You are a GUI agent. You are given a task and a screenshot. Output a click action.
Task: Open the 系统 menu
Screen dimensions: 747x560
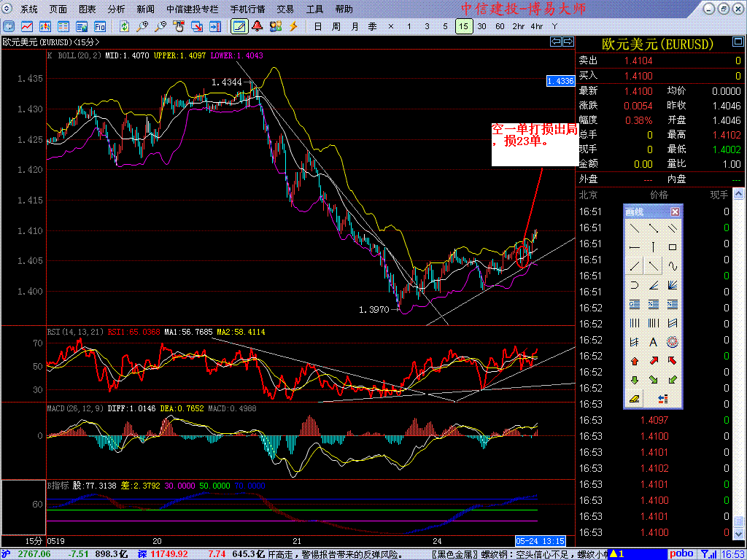tap(29, 9)
